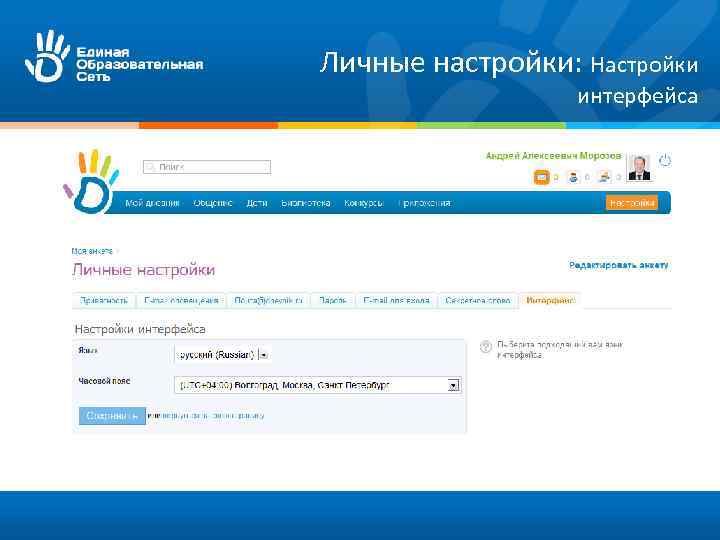Switch to Секретное слово tab
This screenshot has height=540, width=720.
tap(478, 300)
